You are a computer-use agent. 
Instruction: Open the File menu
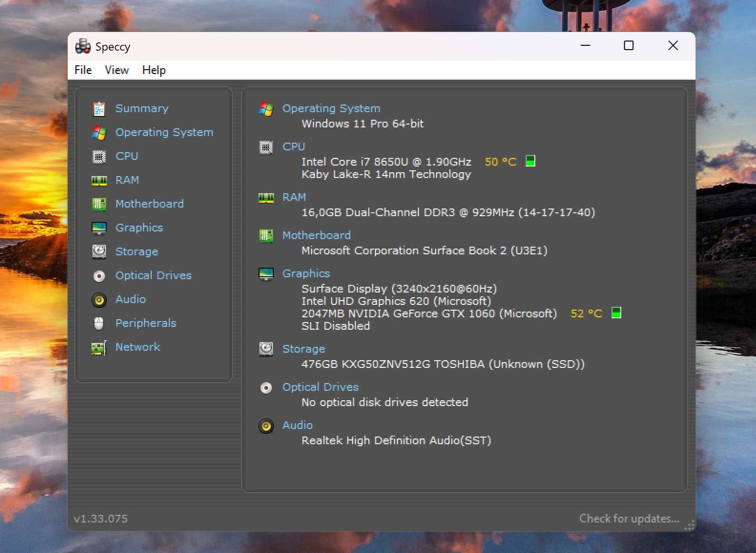pyautogui.click(x=83, y=70)
